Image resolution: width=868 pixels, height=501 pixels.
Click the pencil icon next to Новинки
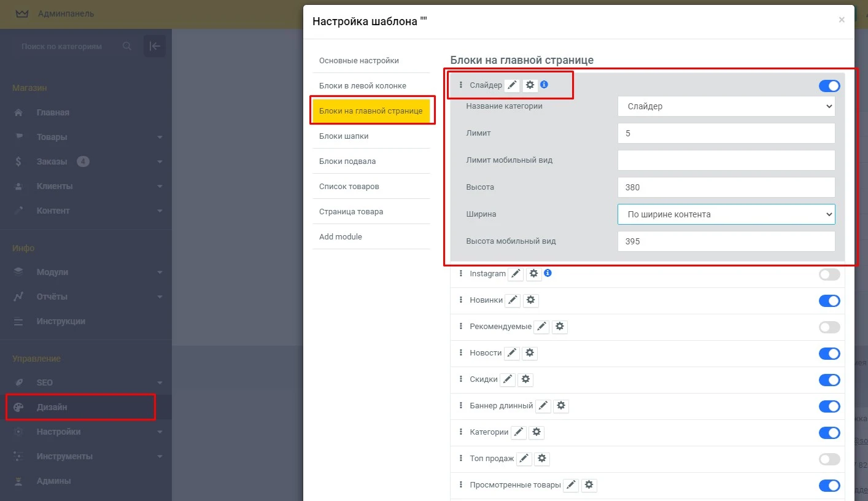click(512, 300)
